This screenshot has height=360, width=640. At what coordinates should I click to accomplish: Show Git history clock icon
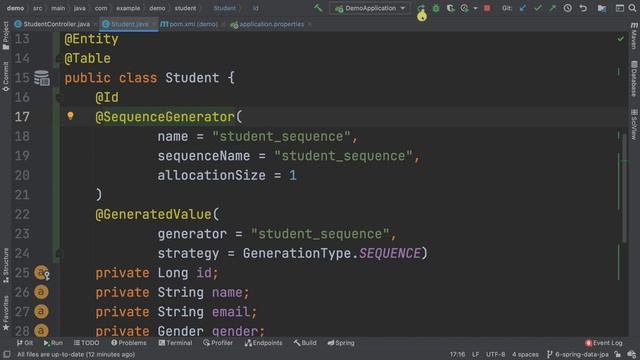[568, 8]
